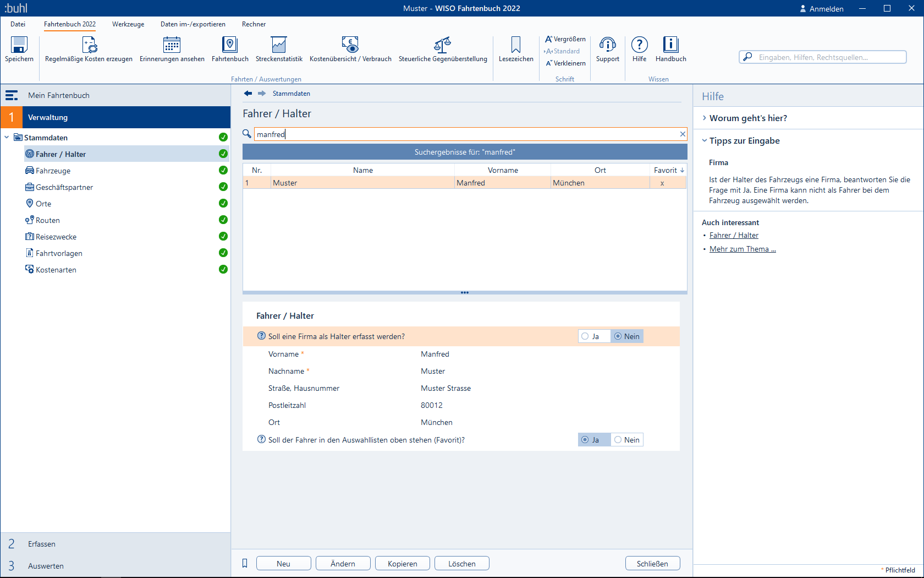
Task: Click the search magnifier beside manfred
Action: point(247,134)
